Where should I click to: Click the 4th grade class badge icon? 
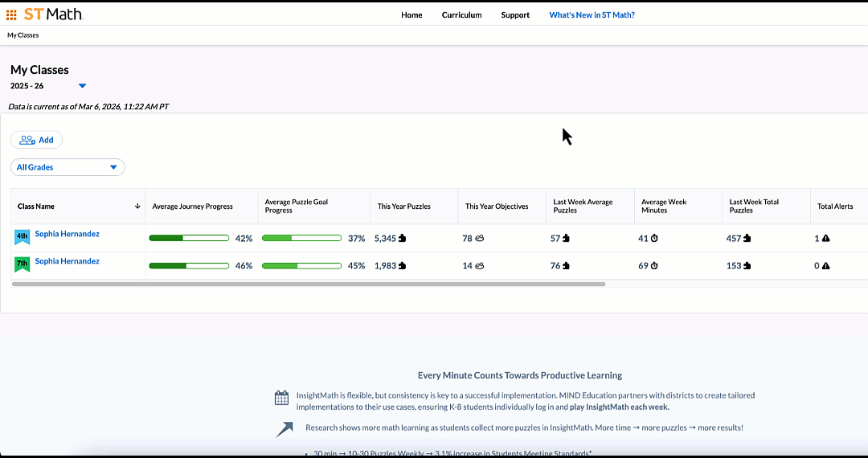point(23,237)
